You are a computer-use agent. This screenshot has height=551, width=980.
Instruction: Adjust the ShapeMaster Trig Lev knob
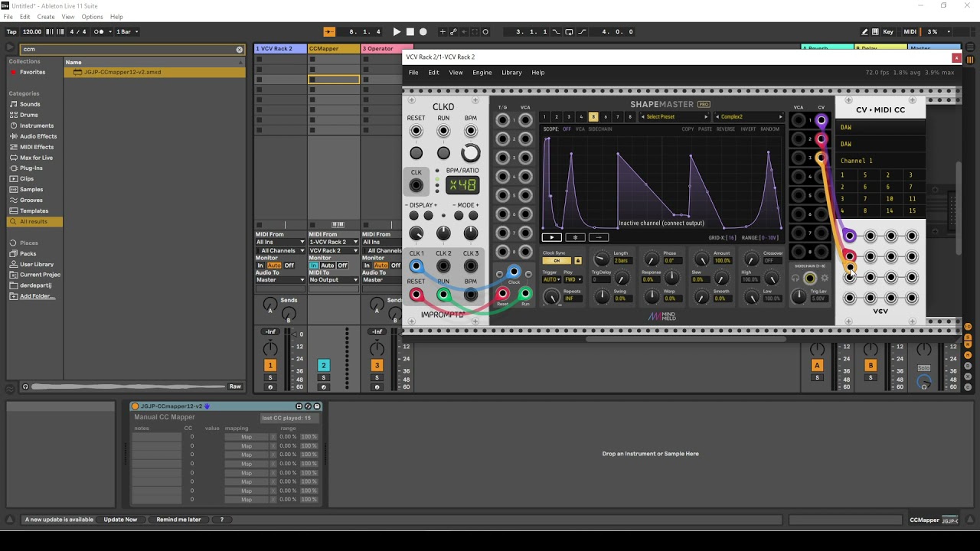coord(799,297)
